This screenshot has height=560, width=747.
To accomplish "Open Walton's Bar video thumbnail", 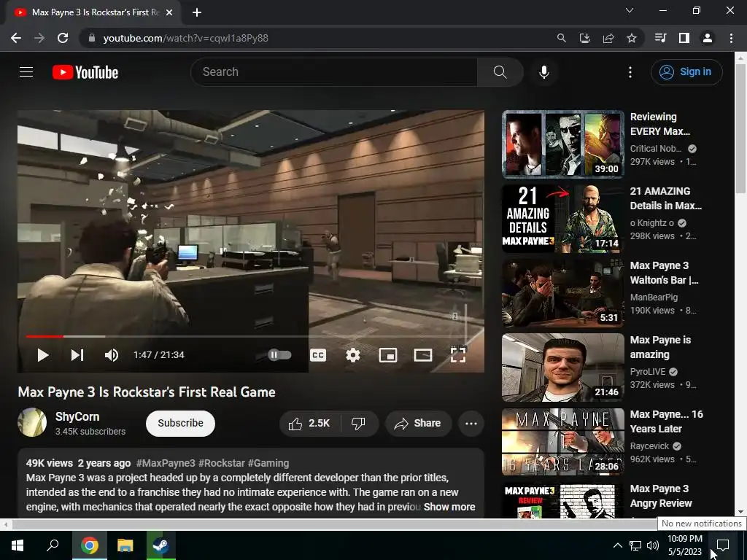I will 562,293.
